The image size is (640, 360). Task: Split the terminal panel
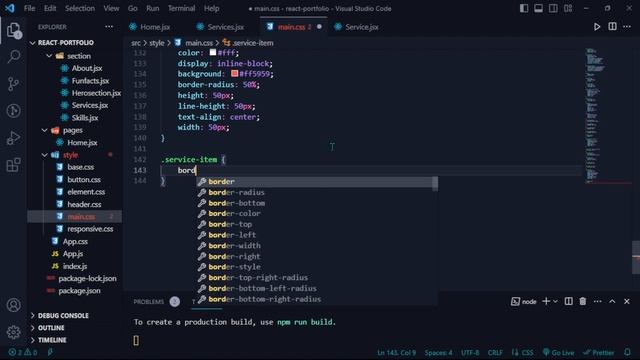[x=568, y=301]
